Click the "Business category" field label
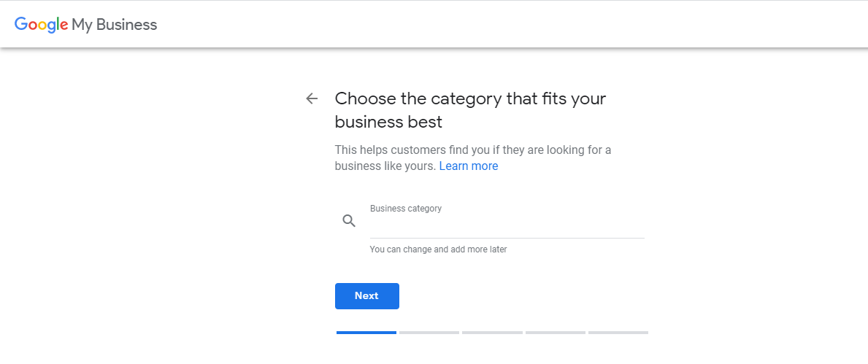Viewport: 868px width, 364px height. 406,209
